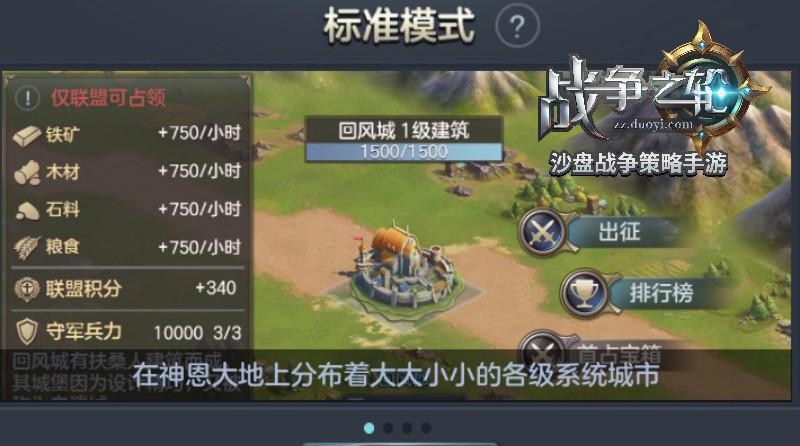Viewport: 800px width, 446px height.
Task: Click the 出征 button label
Action: (x=619, y=232)
